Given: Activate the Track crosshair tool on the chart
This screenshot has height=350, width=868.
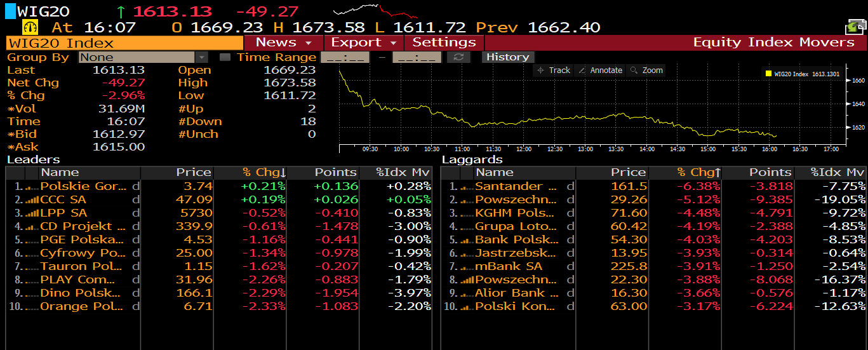Looking at the screenshot, I should click(553, 71).
